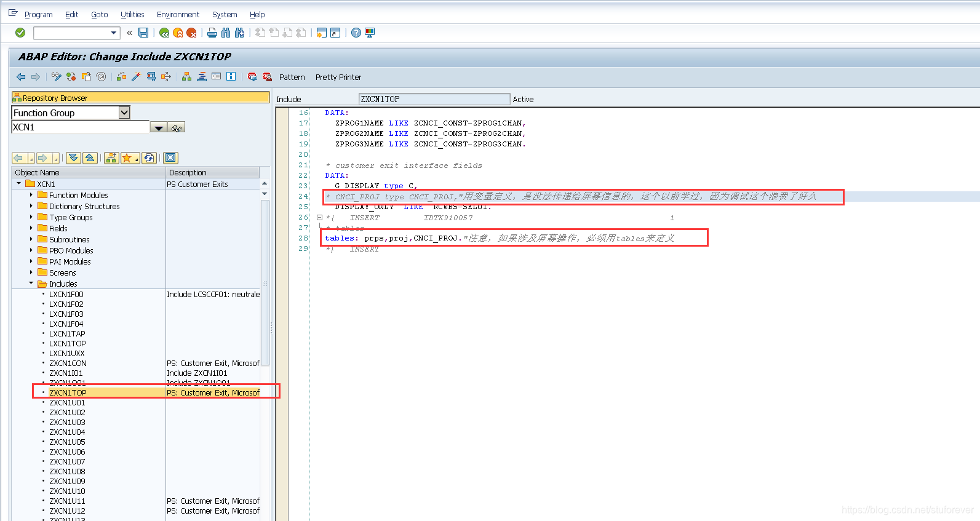Open the Program menu
980x521 pixels.
[38, 14]
